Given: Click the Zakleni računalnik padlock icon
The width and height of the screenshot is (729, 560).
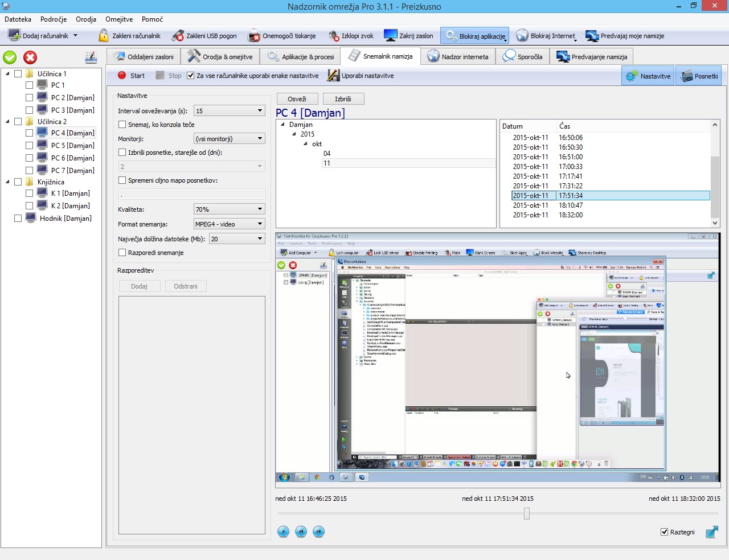Looking at the screenshot, I should pyautogui.click(x=104, y=36).
